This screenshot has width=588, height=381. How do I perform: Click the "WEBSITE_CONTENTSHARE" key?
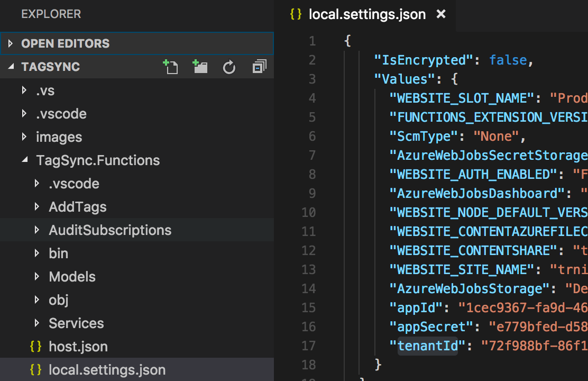pyautogui.click(x=473, y=251)
